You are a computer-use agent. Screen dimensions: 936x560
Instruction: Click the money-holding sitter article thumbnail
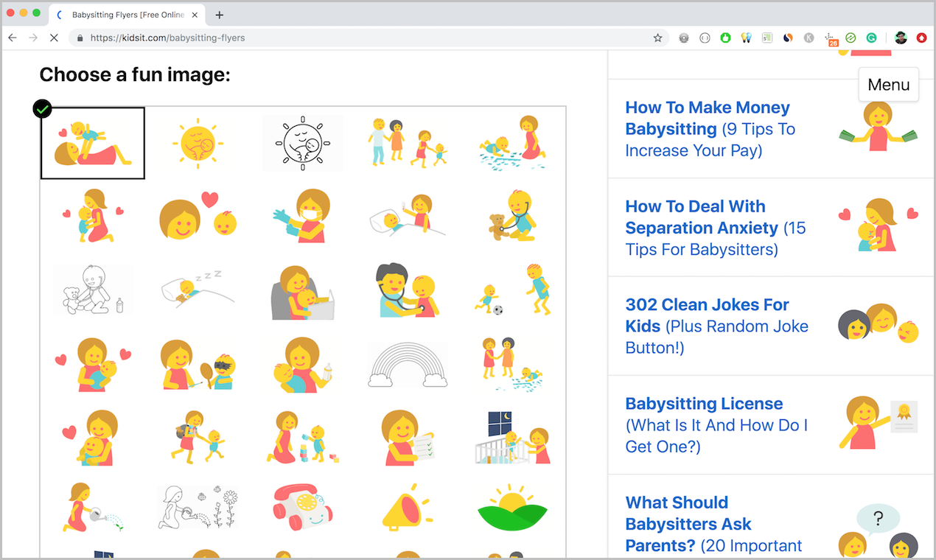tap(879, 127)
